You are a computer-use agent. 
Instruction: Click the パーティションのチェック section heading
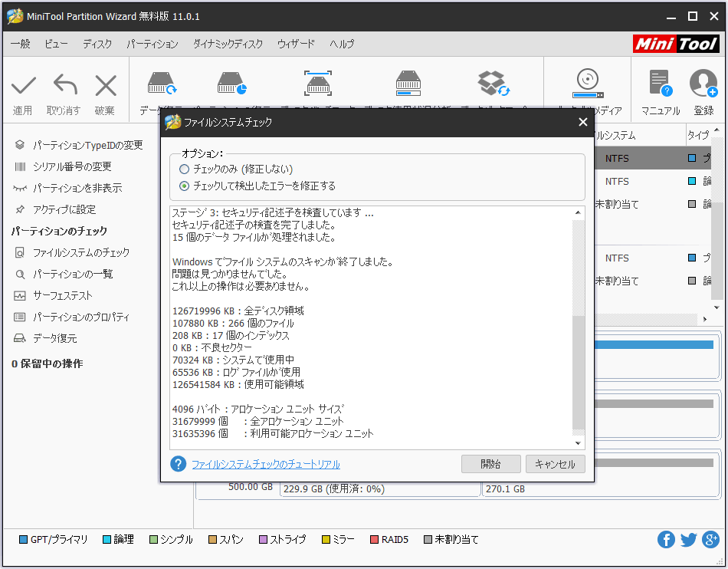pos(59,231)
